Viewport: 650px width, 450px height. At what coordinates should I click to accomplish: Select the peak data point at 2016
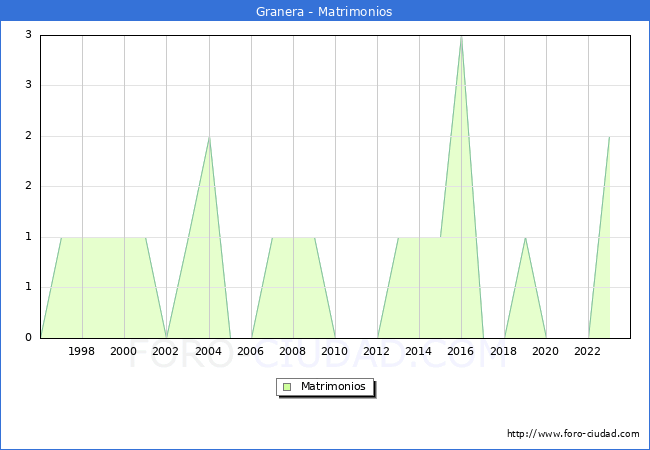tap(461, 37)
